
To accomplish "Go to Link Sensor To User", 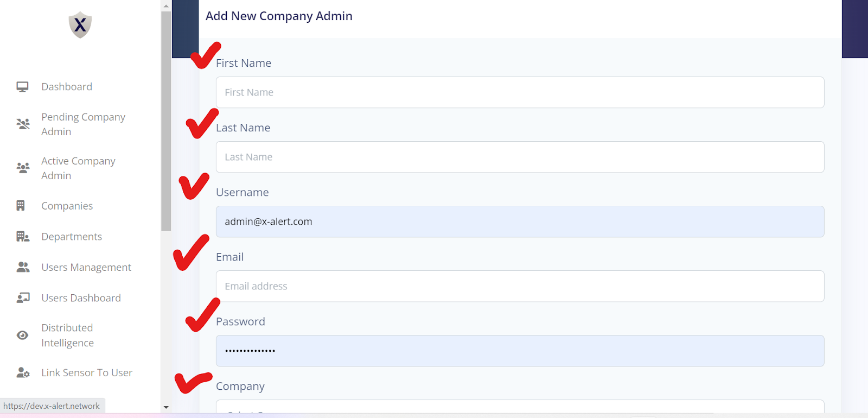I will coord(87,373).
